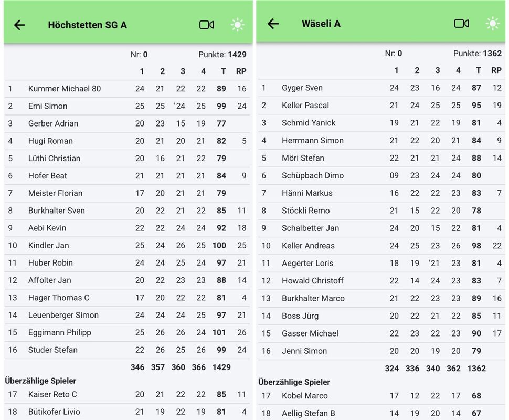Tap Eggimann Philipp player entry
509x420 pixels.
(x=60, y=332)
